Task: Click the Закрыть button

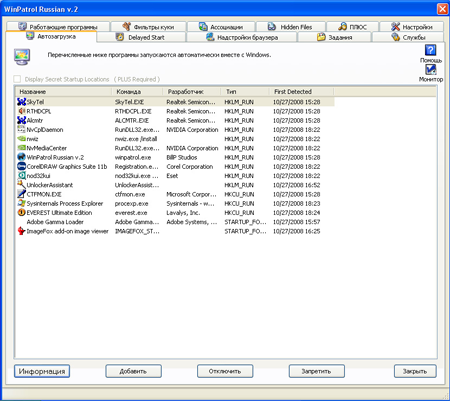Action: tap(415, 371)
